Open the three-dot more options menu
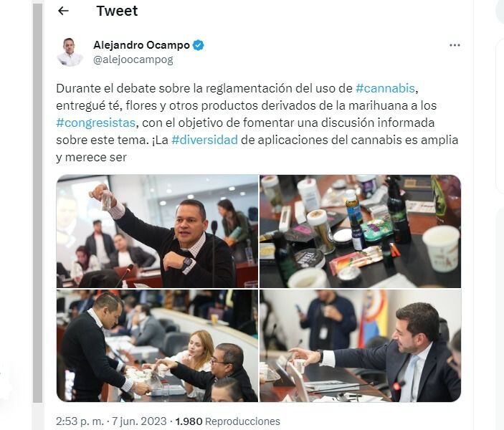504x430 pixels. pos(455,45)
